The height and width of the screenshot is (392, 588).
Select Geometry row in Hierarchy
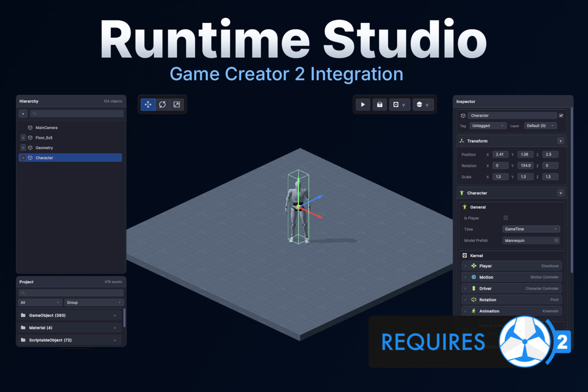pos(70,147)
